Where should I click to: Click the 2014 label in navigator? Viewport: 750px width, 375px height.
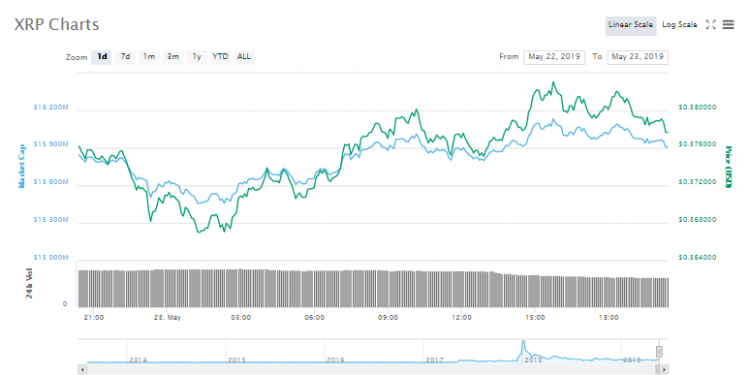click(x=138, y=360)
